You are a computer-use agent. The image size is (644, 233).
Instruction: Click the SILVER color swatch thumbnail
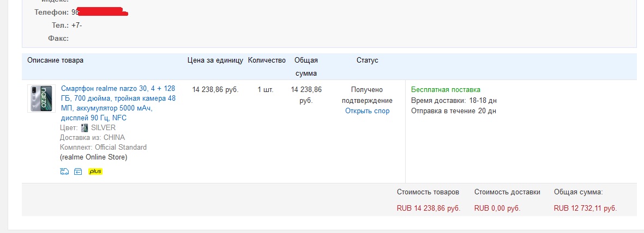tap(85, 128)
